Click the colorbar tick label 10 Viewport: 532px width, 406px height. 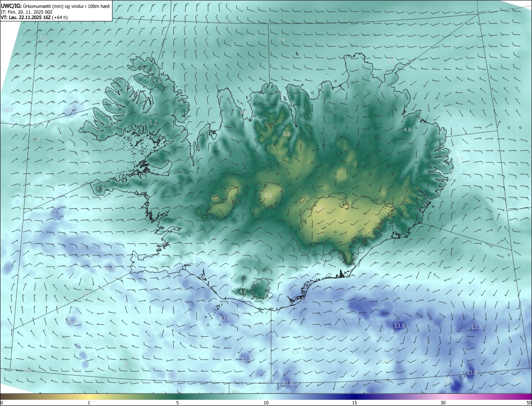pyautogui.click(x=266, y=403)
